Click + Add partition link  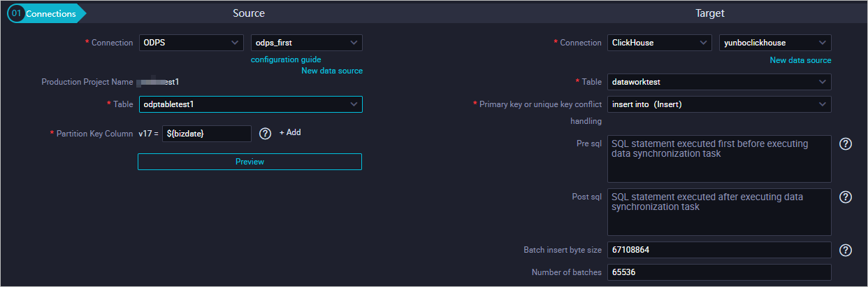[x=290, y=132]
